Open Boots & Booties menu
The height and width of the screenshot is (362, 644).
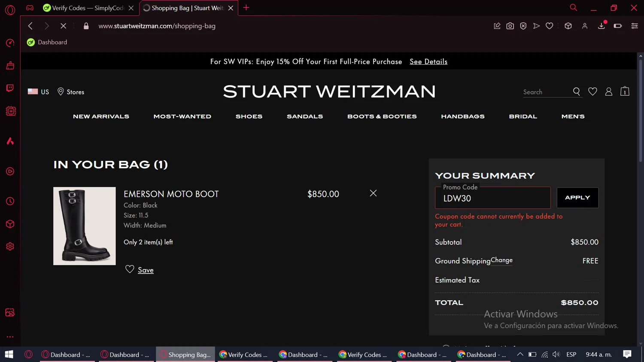point(382,116)
